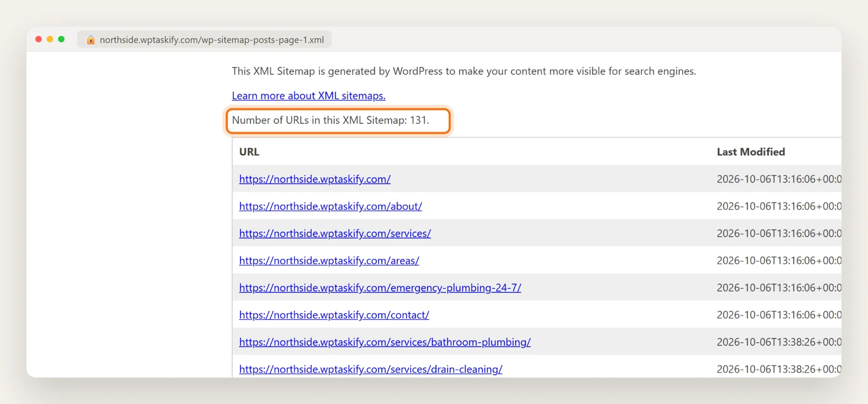Maximize the window with green button
This screenshot has height=404, width=868.
[61, 39]
